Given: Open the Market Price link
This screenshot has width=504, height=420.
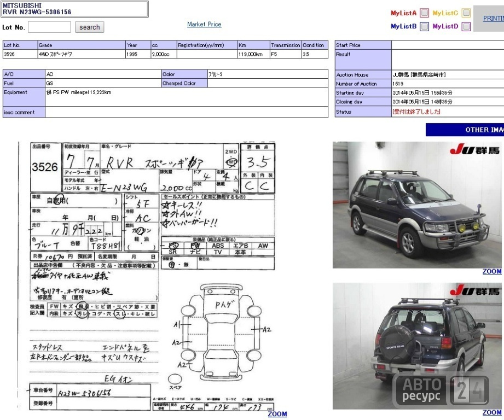Looking at the screenshot, I should [x=204, y=24].
